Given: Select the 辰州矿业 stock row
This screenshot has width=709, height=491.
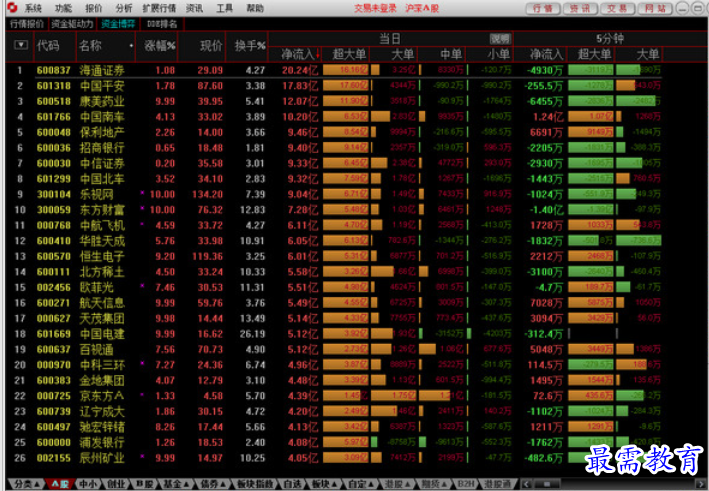Looking at the screenshot, I should pos(334,458).
